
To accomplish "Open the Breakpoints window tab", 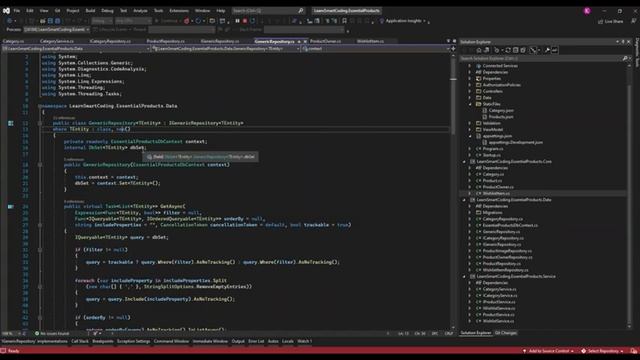I will [x=103, y=341].
